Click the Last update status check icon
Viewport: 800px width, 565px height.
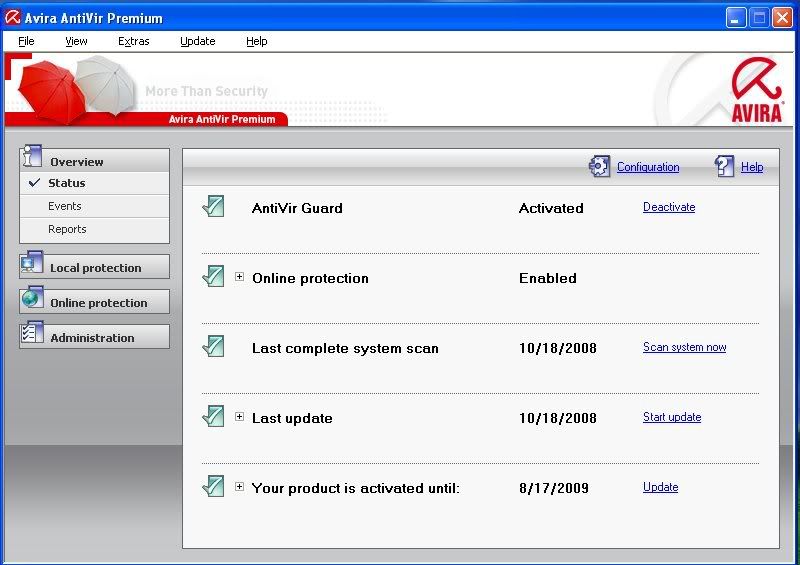(x=213, y=416)
